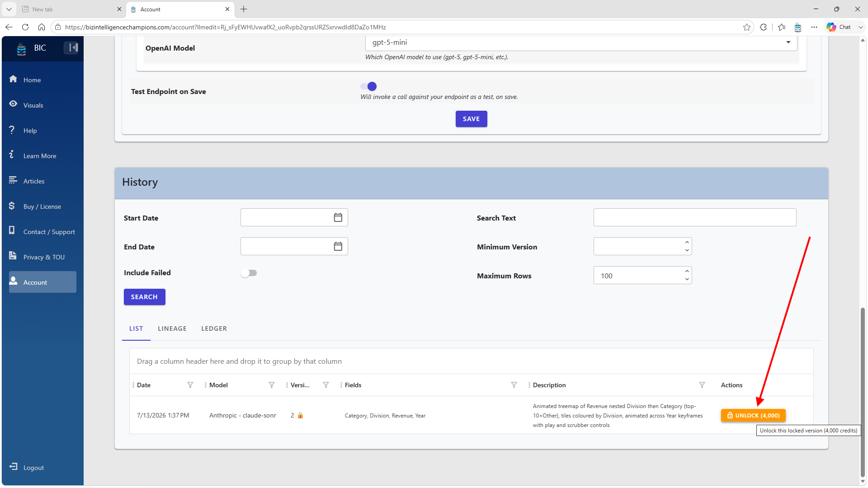Screen dimensions: 868x488
Task: Decrease Minimum Version value
Action: 687,250
